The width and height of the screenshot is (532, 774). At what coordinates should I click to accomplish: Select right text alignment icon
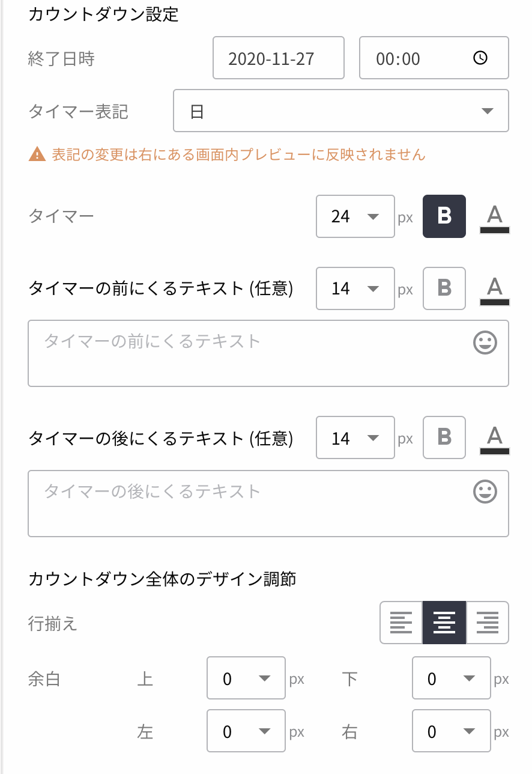pyautogui.click(x=488, y=623)
